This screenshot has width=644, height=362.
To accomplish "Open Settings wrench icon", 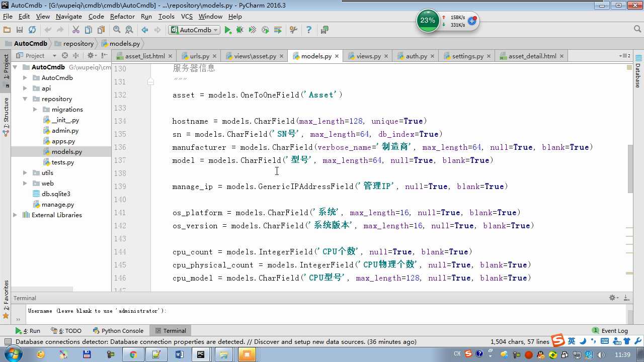I will [293, 30].
